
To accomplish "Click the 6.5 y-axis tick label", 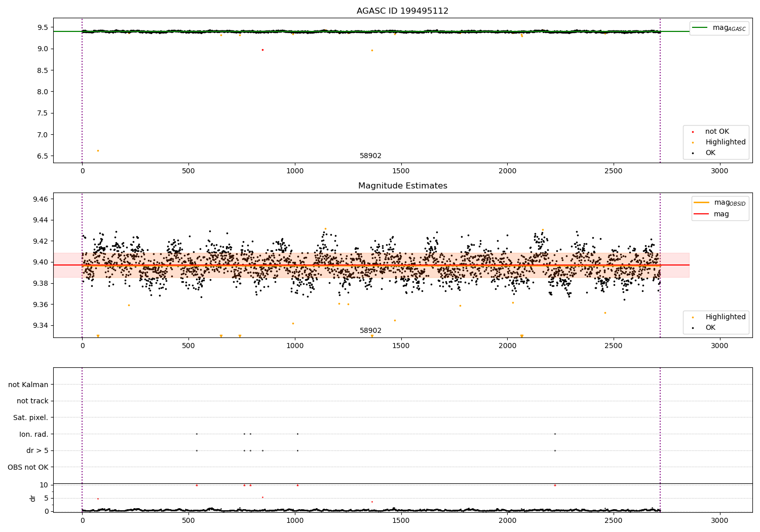I will pyautogui.click(x=43, y=156).
